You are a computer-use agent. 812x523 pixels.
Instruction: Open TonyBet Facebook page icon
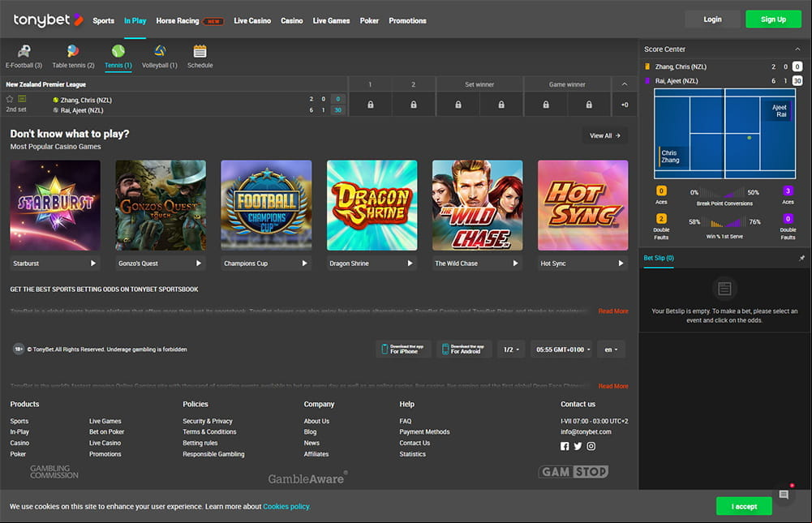tap(565, 446)
